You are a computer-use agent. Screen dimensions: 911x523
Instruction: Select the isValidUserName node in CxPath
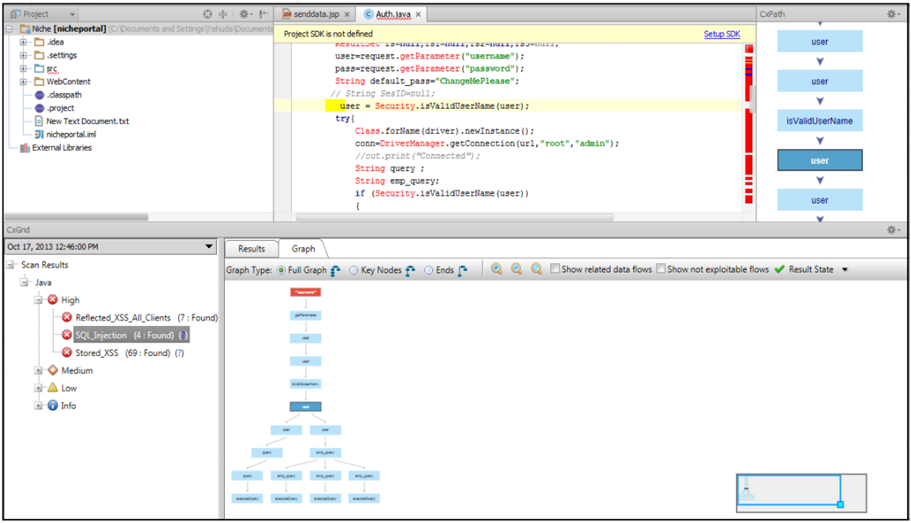(x=819, y=121)
